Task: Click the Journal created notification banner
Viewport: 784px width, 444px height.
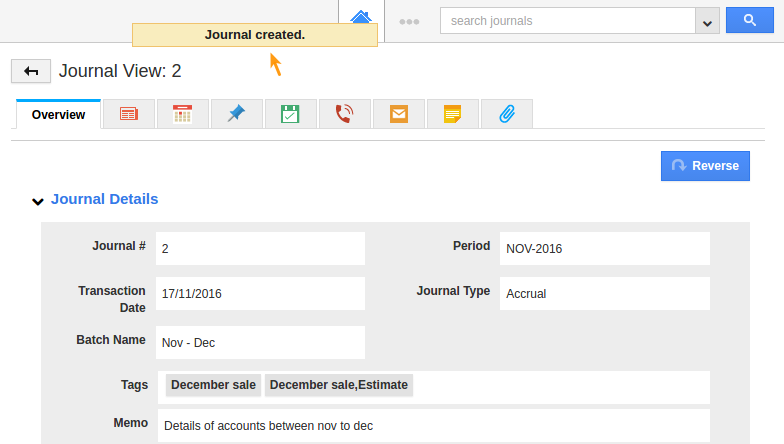Action: [x=254, y=35]
